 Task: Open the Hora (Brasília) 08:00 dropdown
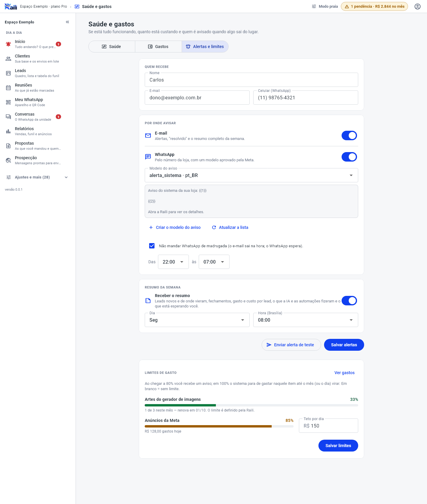(x=306, y=320)
